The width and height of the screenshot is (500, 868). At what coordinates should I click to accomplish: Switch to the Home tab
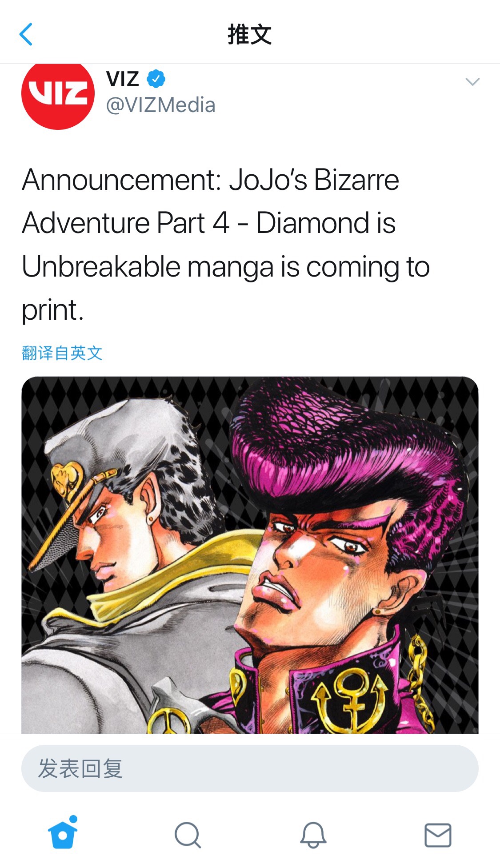[63, 833]
